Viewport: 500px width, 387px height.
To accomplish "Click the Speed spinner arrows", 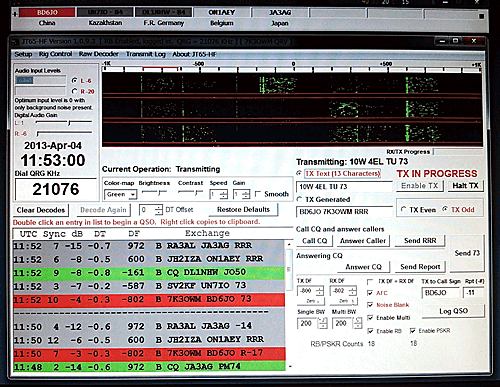I will tap(223, 194).
